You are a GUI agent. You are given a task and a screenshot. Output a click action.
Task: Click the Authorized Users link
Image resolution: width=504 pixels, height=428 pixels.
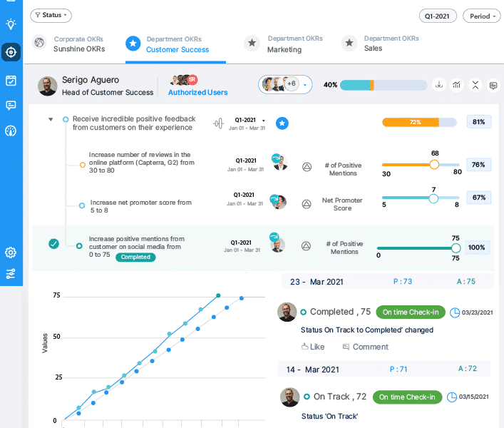197,92
